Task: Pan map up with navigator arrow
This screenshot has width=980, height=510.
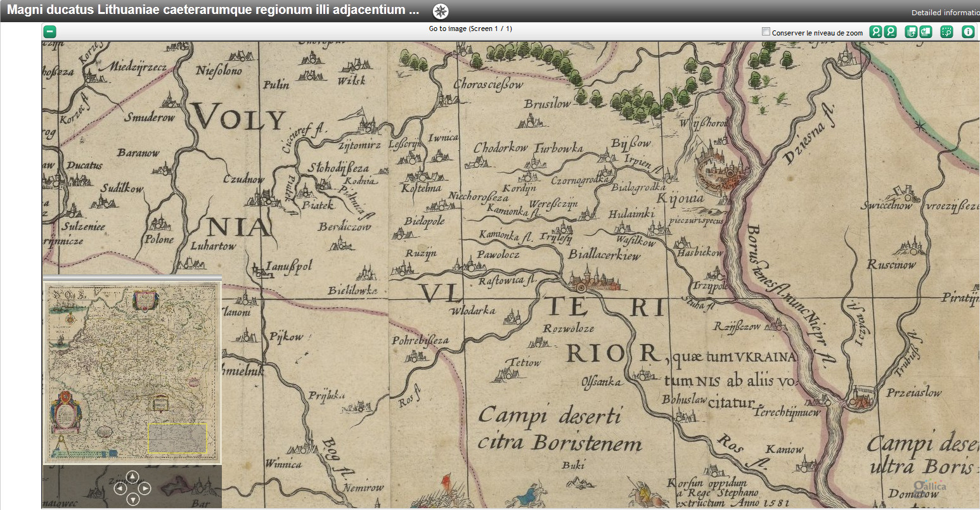Action: coord(132,477)
